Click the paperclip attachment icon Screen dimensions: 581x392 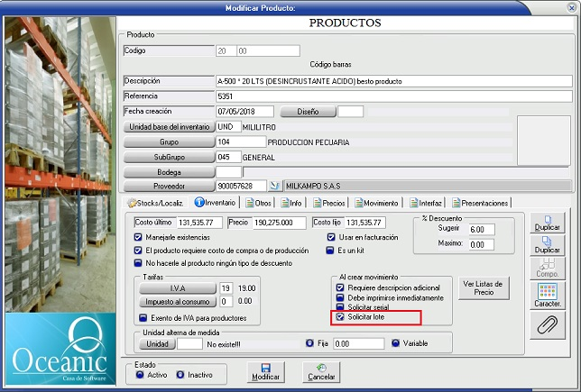click(546, 325)
